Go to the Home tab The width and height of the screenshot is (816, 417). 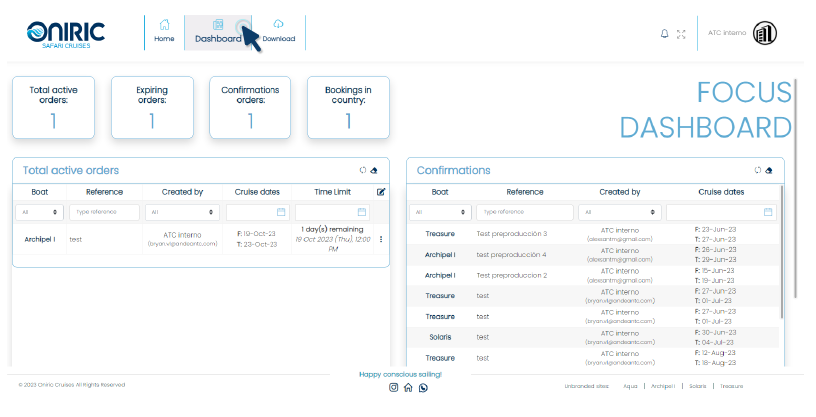click(164, 32)
